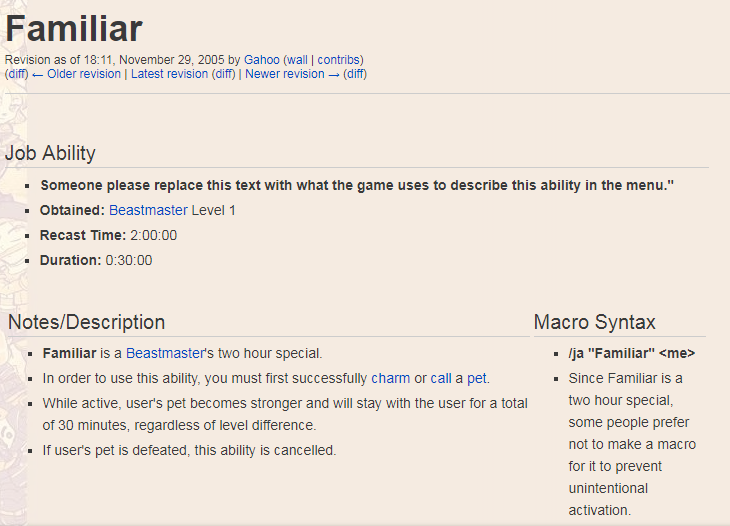Click the Notes/Description section heading
Image resolution: width=730 pixels, height=526 pixels.
(x=87, y=322)
